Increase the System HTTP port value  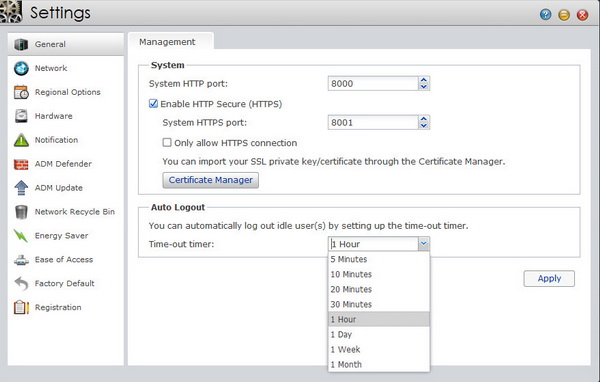[x=424, y=80]
